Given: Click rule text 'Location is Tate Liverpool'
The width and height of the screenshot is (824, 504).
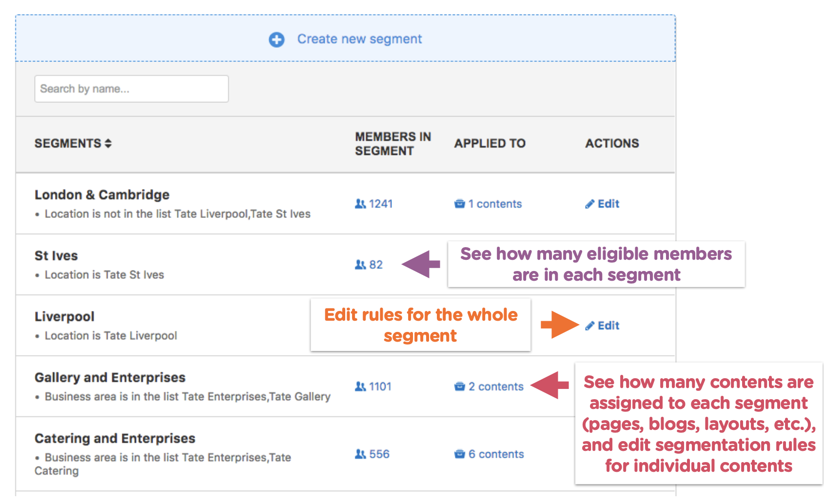Looking at the screenshot, I should click(x=111, y=336).
